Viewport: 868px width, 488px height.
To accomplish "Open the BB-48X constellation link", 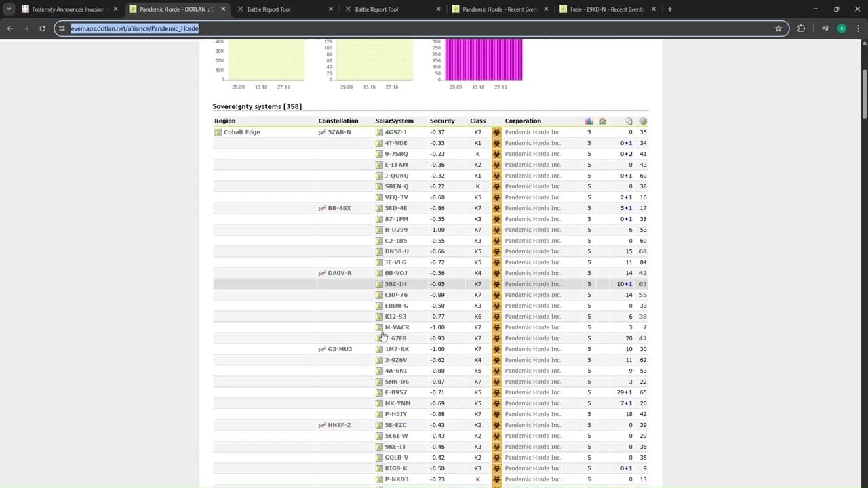I will point(340,208).
